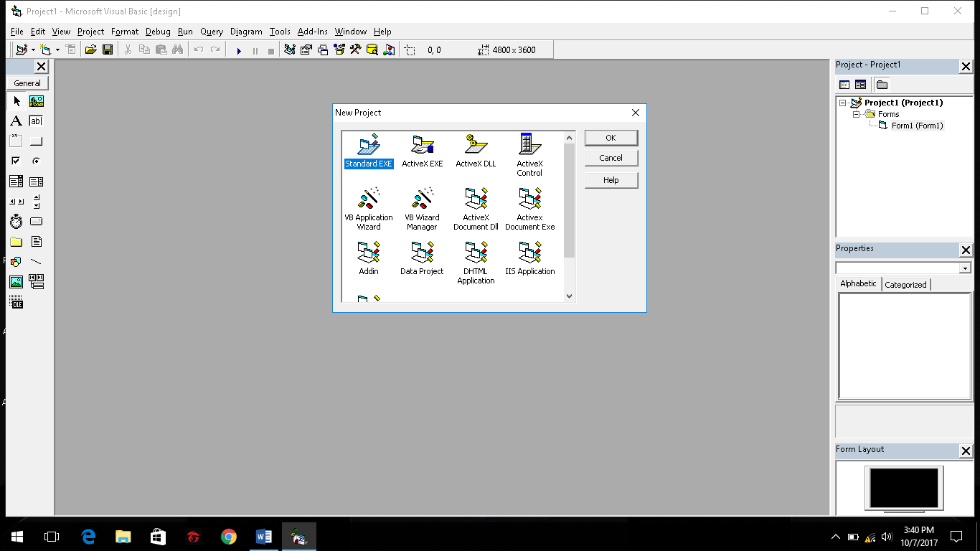Select the PictureBox control in the toolbox
The image size is (980, 551).
click(x=36, y=101)
